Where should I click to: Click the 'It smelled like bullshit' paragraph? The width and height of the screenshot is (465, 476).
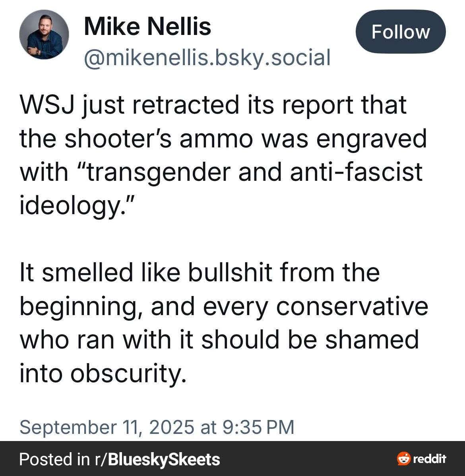pos(224,322)
